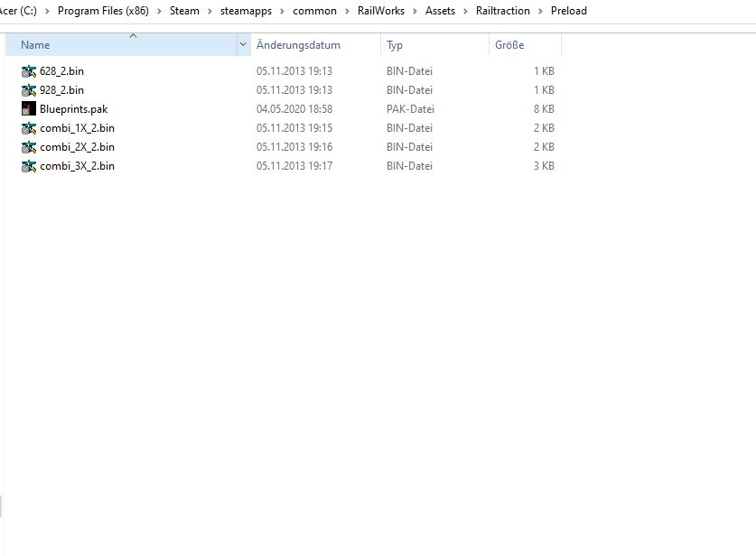756x556 pixels.
Task: Expand the chevron after Assets
Action: point(465,11)
